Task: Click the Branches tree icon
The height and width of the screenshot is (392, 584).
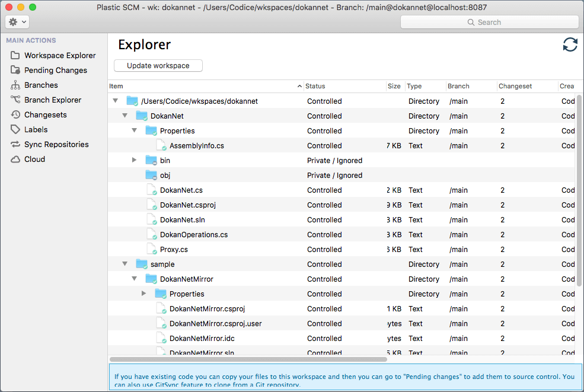Action: point(15,85)
